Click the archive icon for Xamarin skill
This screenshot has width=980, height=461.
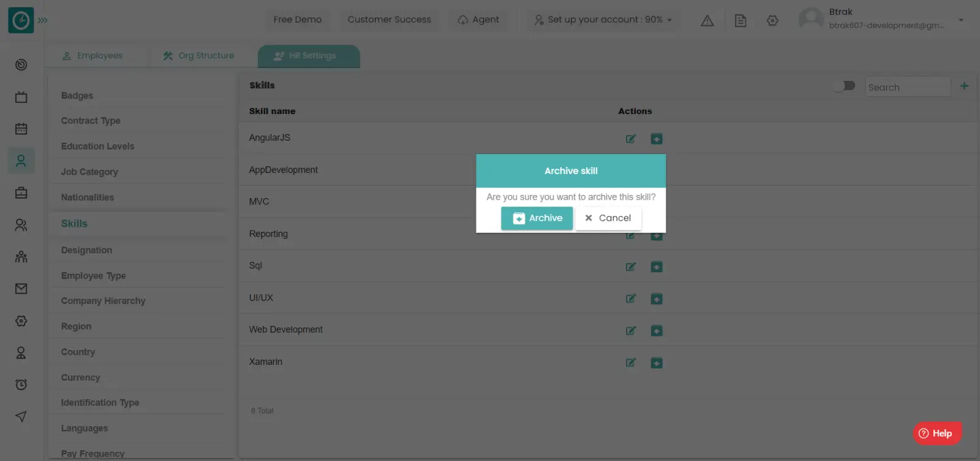(657, 363)
